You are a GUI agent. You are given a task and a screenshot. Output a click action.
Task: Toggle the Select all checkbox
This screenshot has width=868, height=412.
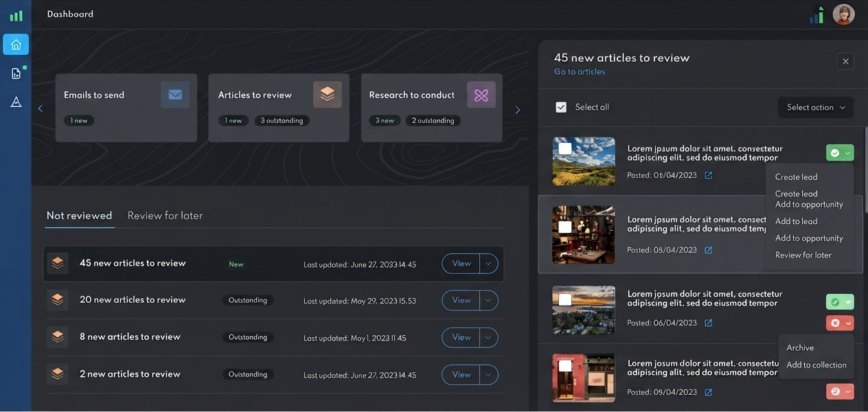[x=561, y=107]
